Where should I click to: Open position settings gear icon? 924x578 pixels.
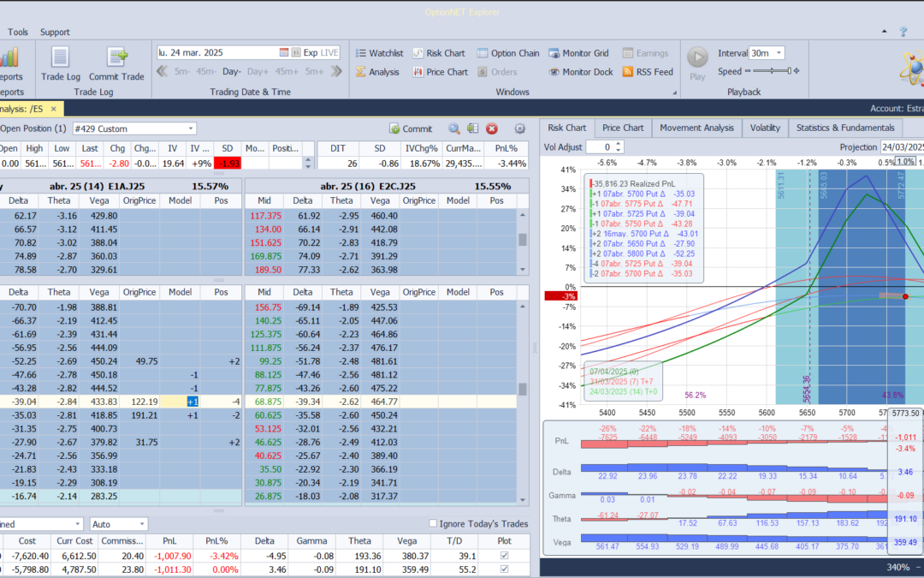pyautogui.click(x=520, y=128)
